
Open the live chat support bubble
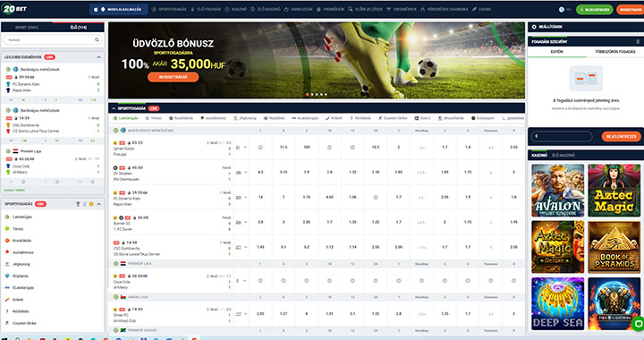(638, 323)
